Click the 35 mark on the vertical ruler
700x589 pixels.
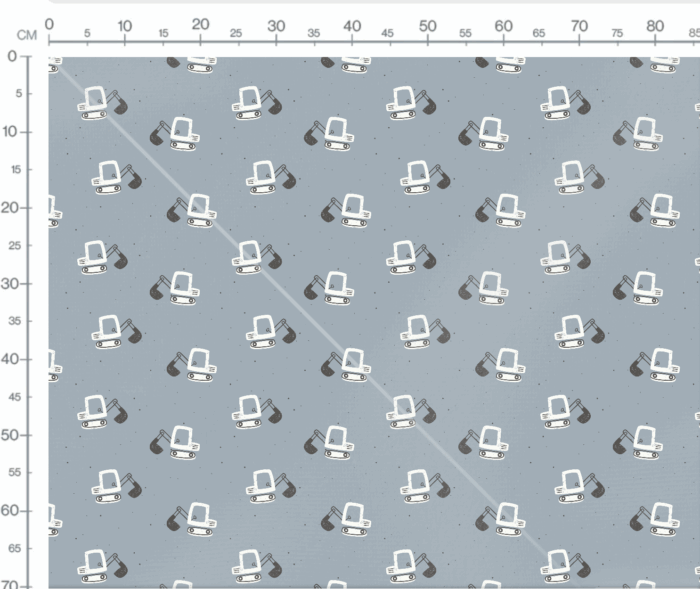click(15, 321)
